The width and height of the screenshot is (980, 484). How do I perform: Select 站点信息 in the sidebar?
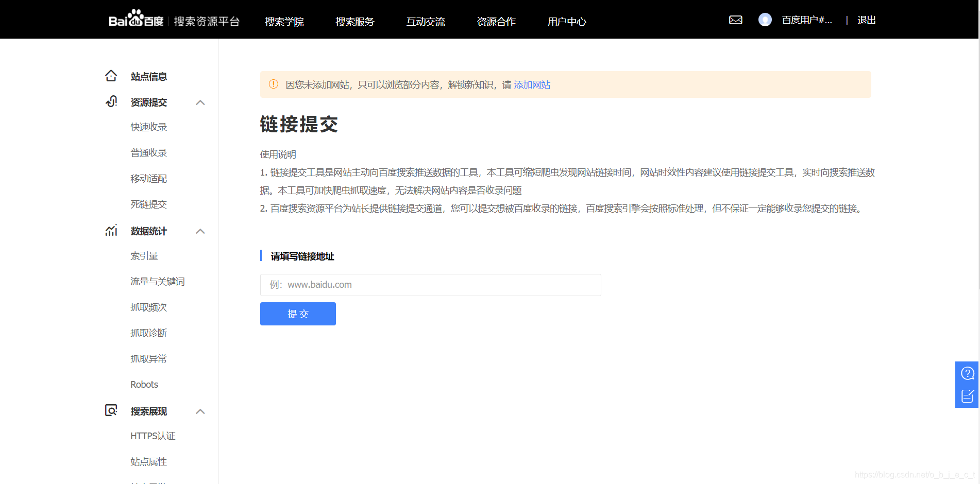(x=149, y=77)
